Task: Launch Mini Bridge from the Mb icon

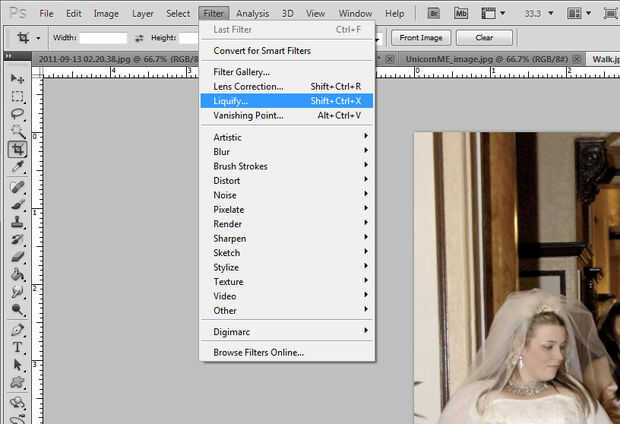Action: 461,13
